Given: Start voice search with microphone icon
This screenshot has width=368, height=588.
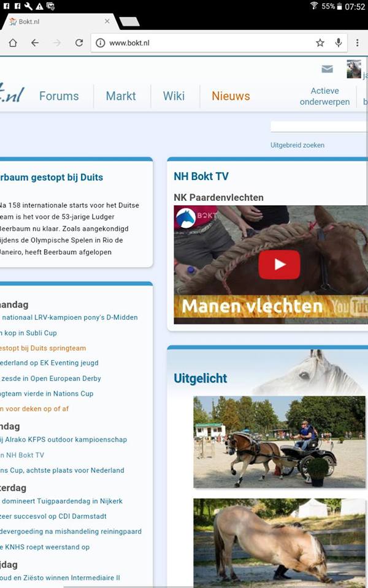Looking at the screenshot, I should tap(339, 43).
